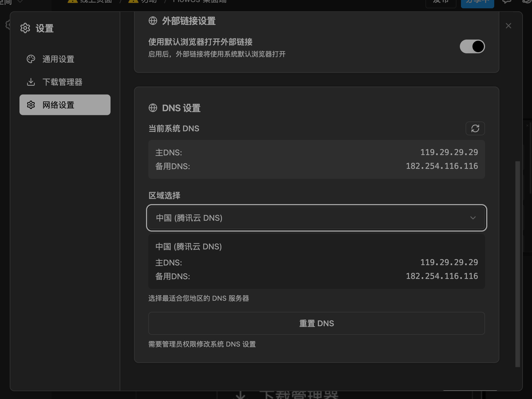The image size is (532, 399).
Task: Open the 区域选择 dropdown
Action: pyautogui.click(x=316, y=218)
